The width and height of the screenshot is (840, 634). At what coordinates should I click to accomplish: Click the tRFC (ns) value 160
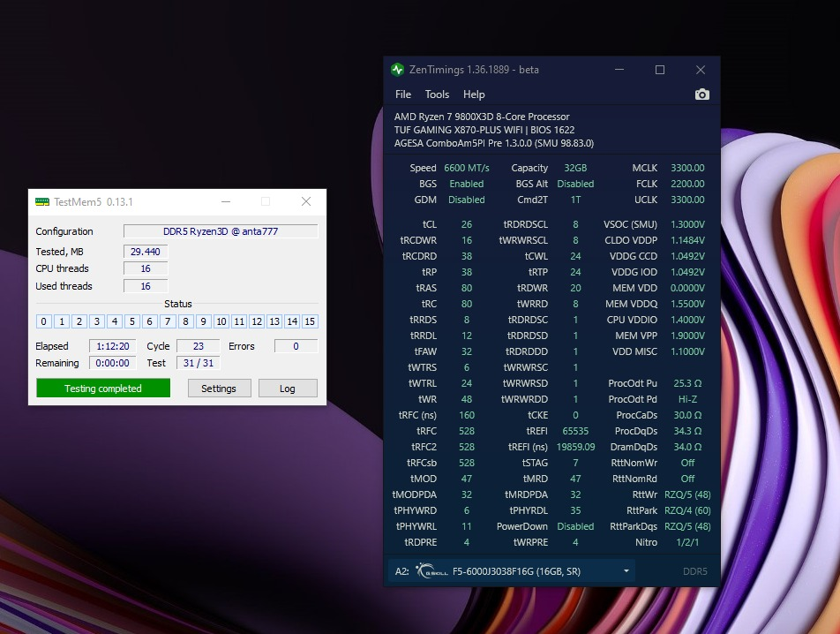click(x=467, y=415)
